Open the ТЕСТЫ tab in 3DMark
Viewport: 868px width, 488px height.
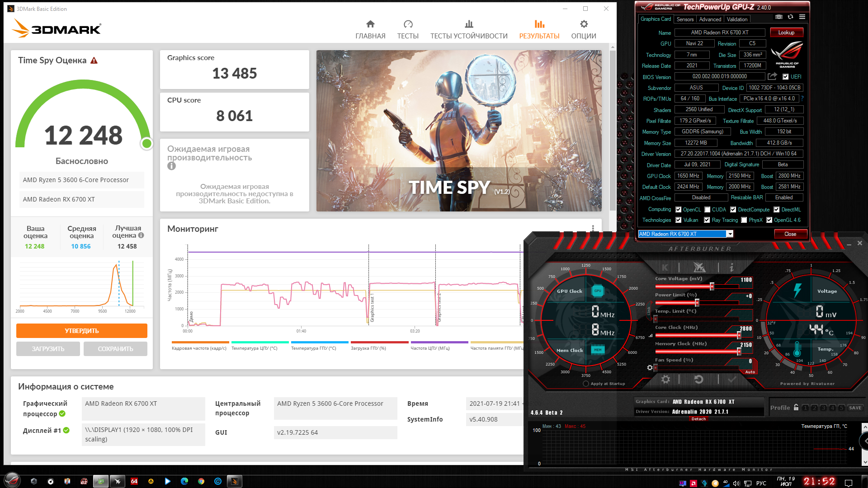(408, 29)
